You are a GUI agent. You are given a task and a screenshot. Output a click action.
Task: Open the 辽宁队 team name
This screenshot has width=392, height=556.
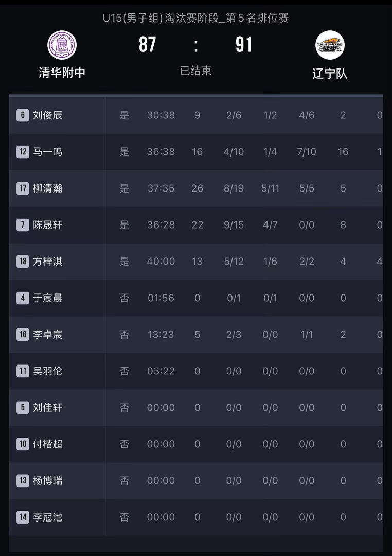point(330,74)
